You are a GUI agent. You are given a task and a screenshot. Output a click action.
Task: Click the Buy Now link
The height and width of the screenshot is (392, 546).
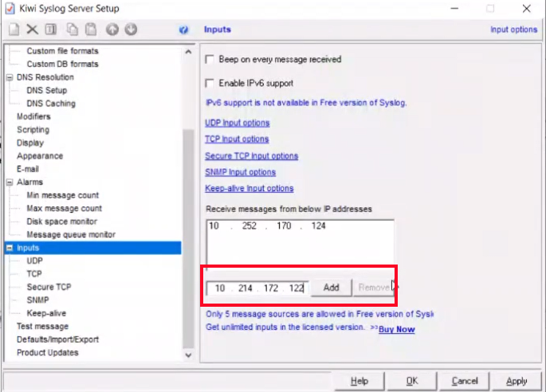click(x=396, y=329)
